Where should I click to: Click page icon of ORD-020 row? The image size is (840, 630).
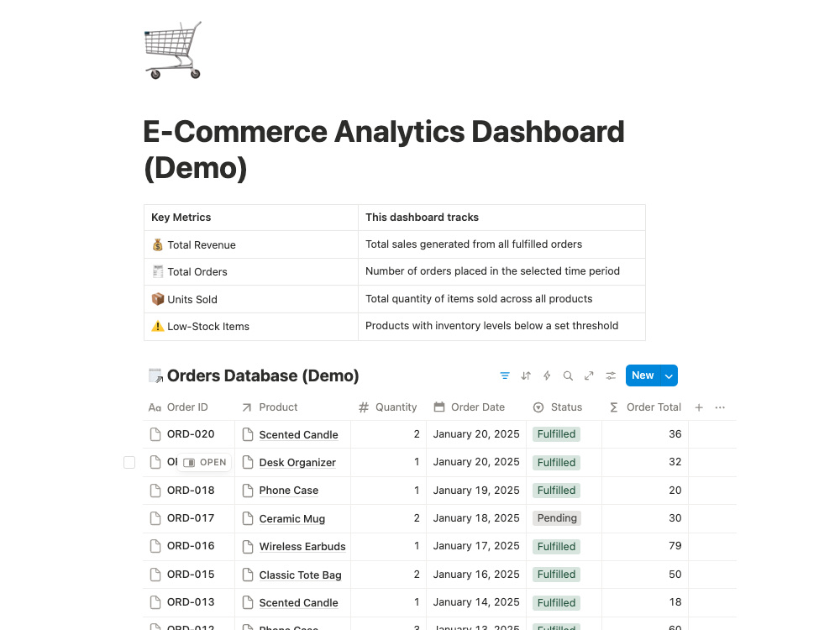coord(155,434)
